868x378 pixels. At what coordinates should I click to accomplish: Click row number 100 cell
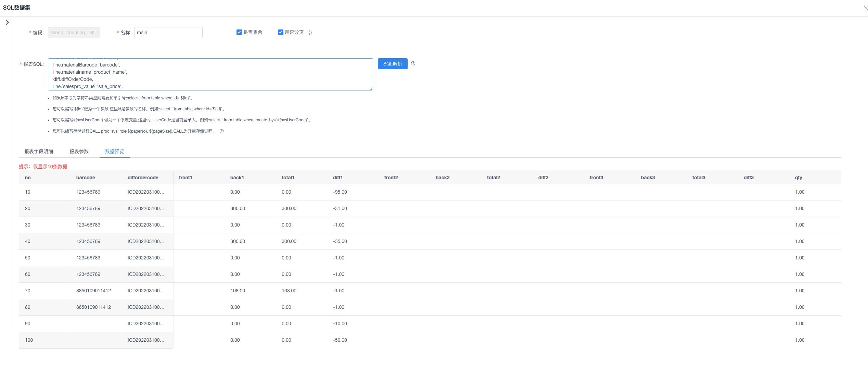coord(29,340)
